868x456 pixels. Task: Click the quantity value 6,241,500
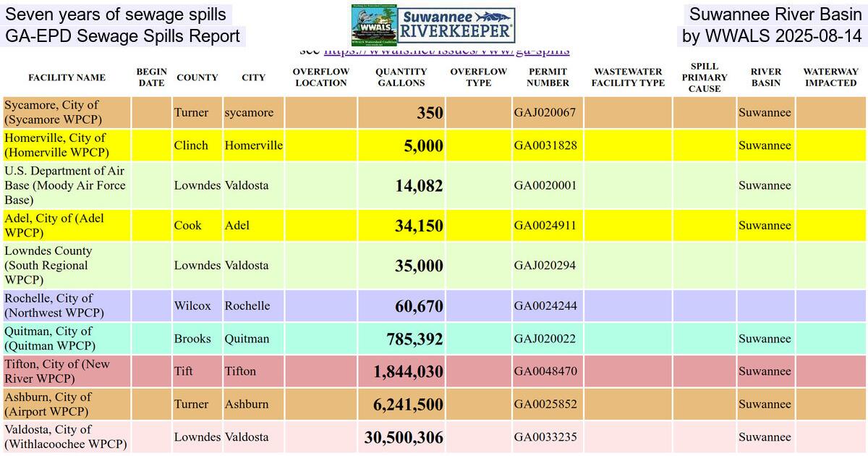click(x=409, y=405)
